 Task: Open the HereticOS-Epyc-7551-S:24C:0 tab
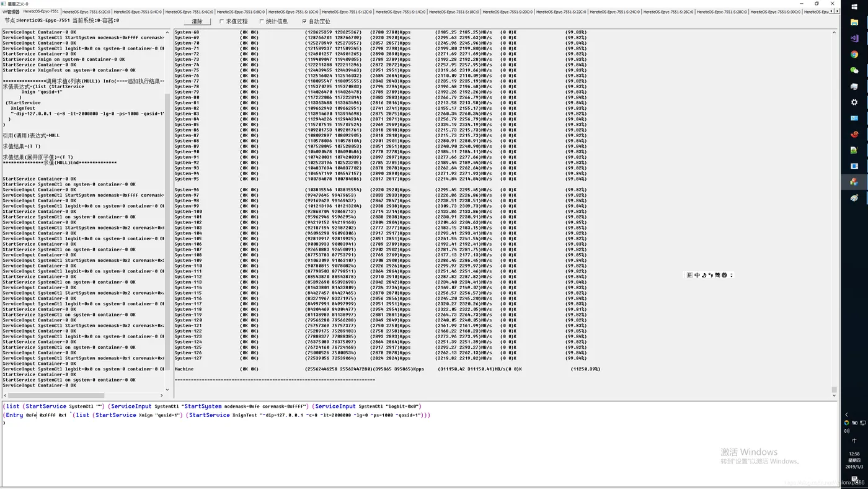point(615,12)
